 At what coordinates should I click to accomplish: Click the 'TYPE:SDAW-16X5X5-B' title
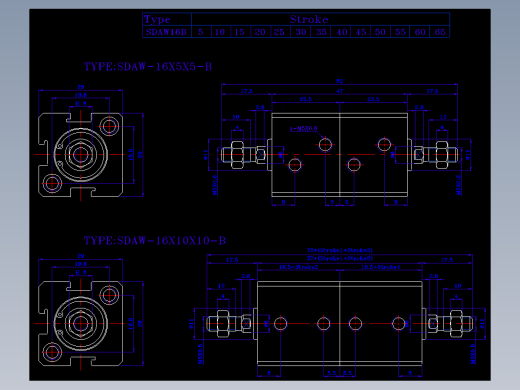[148, 67]
